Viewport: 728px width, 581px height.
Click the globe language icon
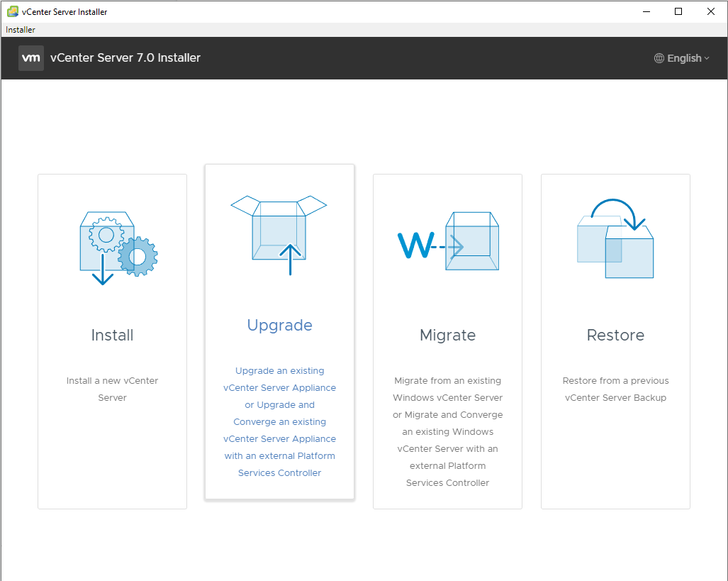(659, 58)
